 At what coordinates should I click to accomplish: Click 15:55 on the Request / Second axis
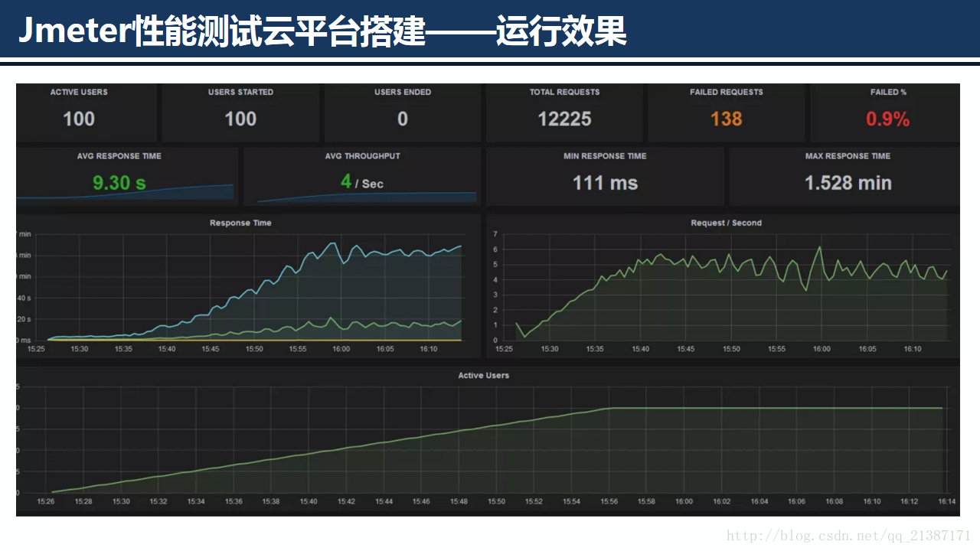776,349
